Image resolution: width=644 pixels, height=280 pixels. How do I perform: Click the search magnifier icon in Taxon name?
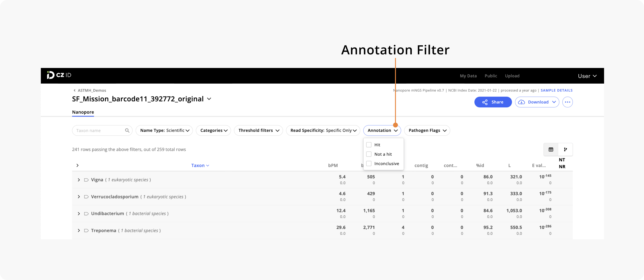127,130
